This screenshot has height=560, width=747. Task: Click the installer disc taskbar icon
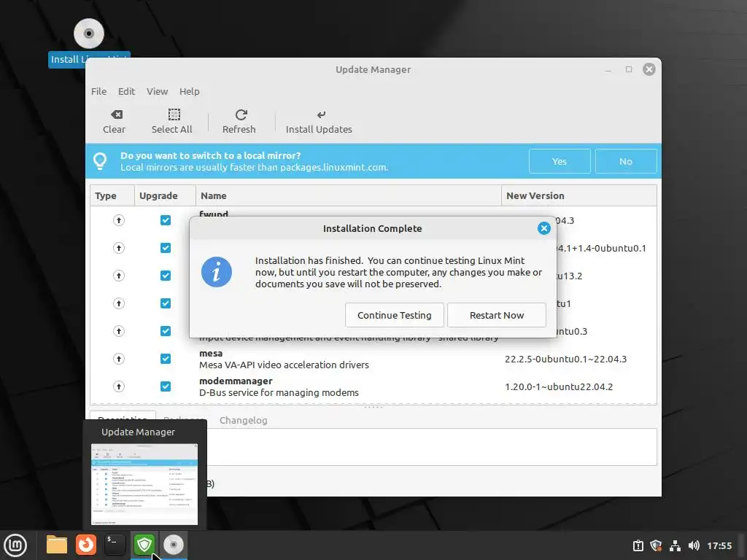(x=174, y=545)
